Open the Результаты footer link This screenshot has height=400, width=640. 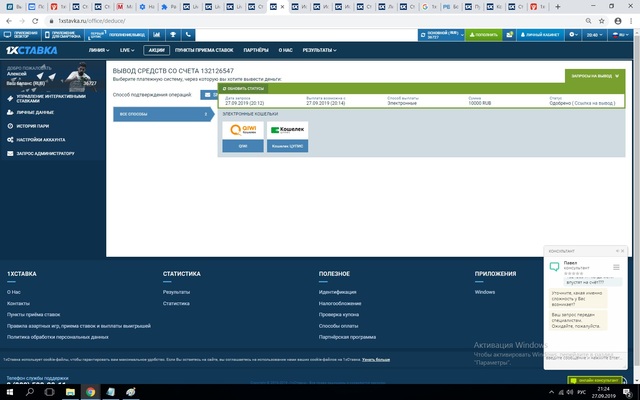(176, 292)
